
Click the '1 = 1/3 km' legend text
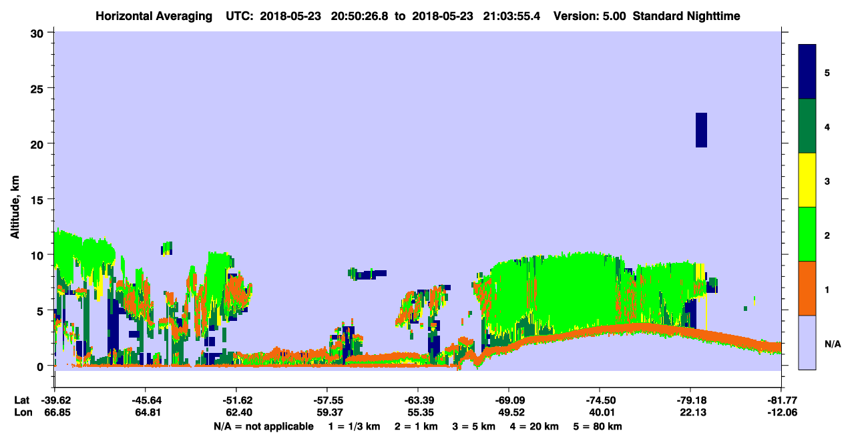[x=354, y=426]
